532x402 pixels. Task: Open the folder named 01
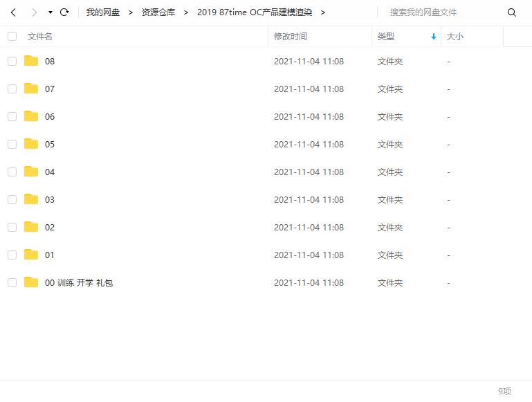coord(50,255)
